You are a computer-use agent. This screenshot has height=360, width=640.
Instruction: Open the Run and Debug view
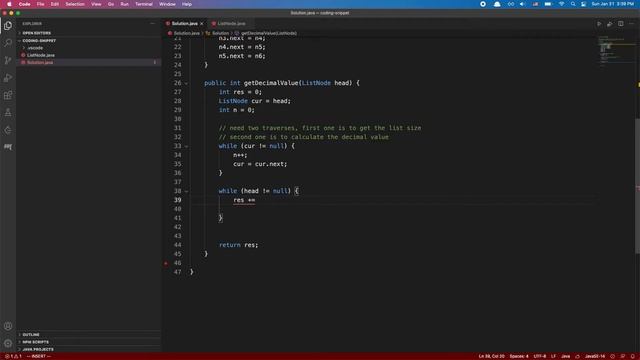point(8,78)
